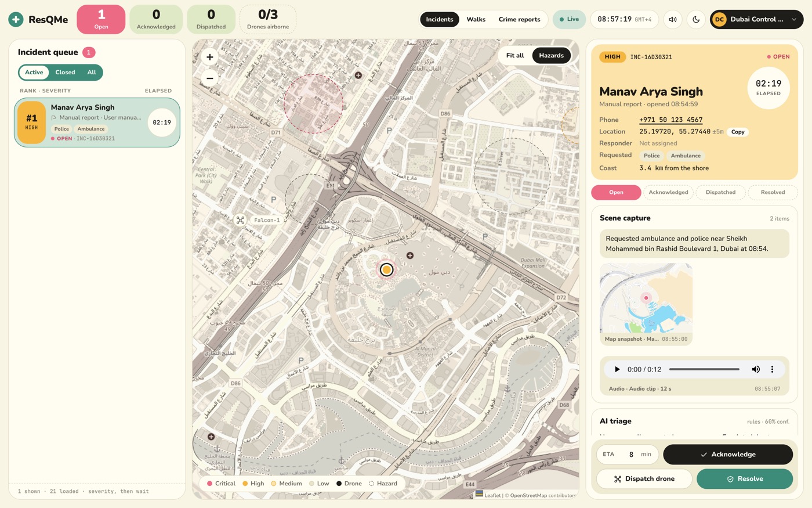Play the 12-second audio clip
Viewport: 812px width, 508px height.
[x=617, y=369]
